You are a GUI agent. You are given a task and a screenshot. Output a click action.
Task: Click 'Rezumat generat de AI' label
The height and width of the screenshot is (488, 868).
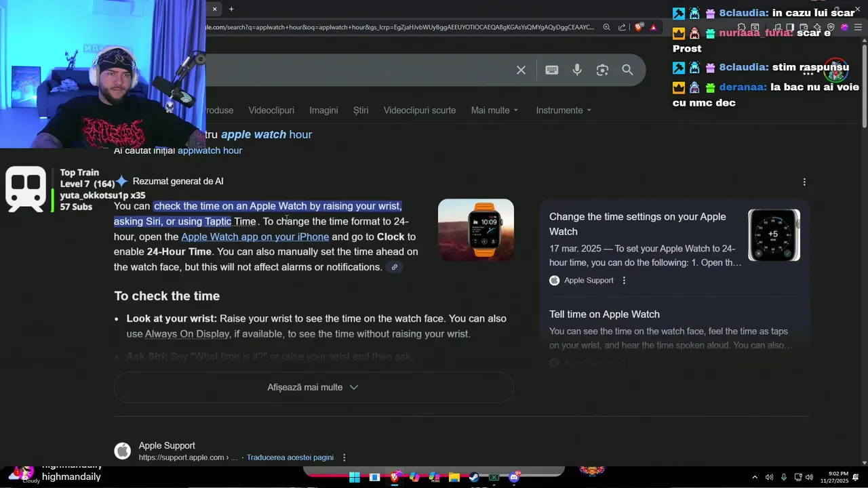click(178, 181)
